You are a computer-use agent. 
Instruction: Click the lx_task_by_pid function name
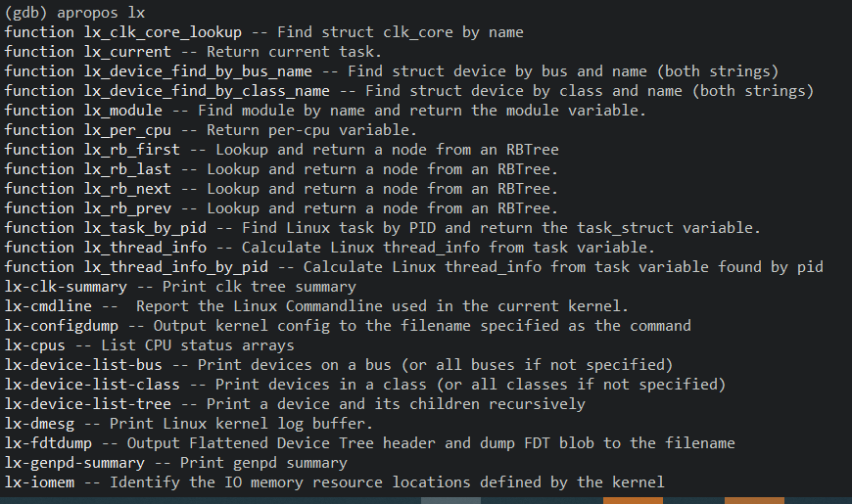145,228
